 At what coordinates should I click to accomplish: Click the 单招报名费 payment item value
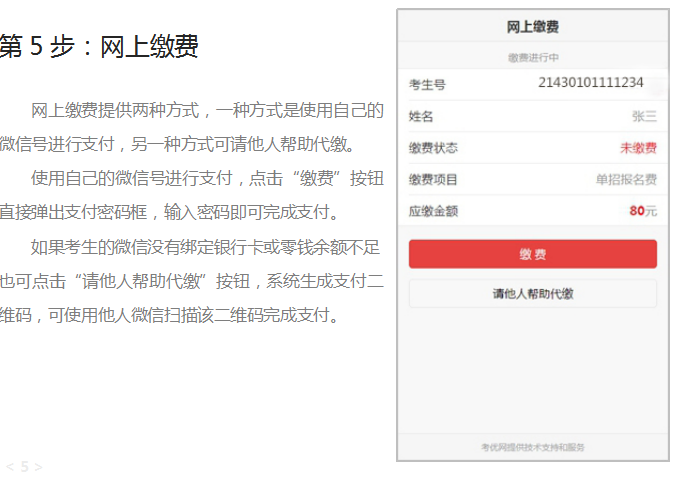pos(626,180)
